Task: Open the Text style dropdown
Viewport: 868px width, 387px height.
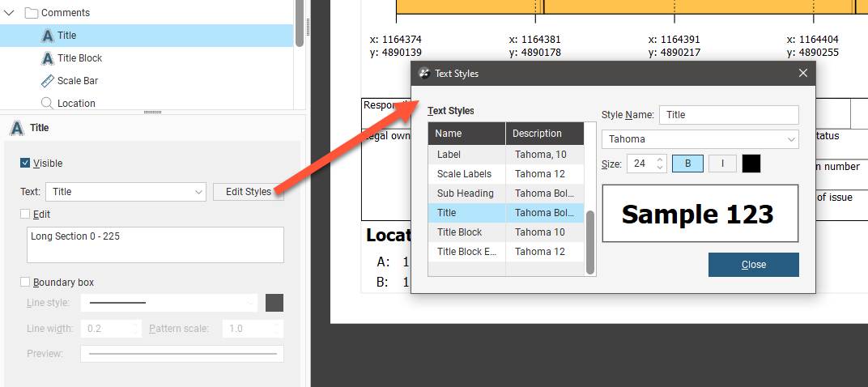Action: click(x=126, y=192)
